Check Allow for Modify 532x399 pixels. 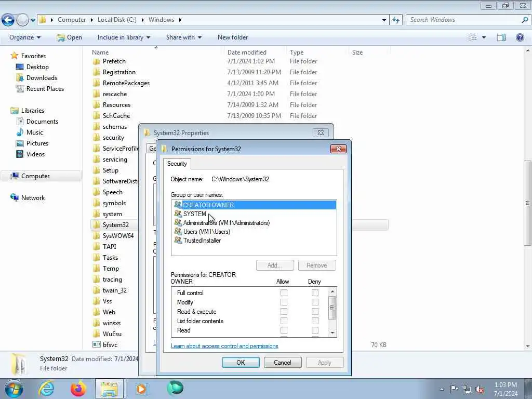[284, 302]
